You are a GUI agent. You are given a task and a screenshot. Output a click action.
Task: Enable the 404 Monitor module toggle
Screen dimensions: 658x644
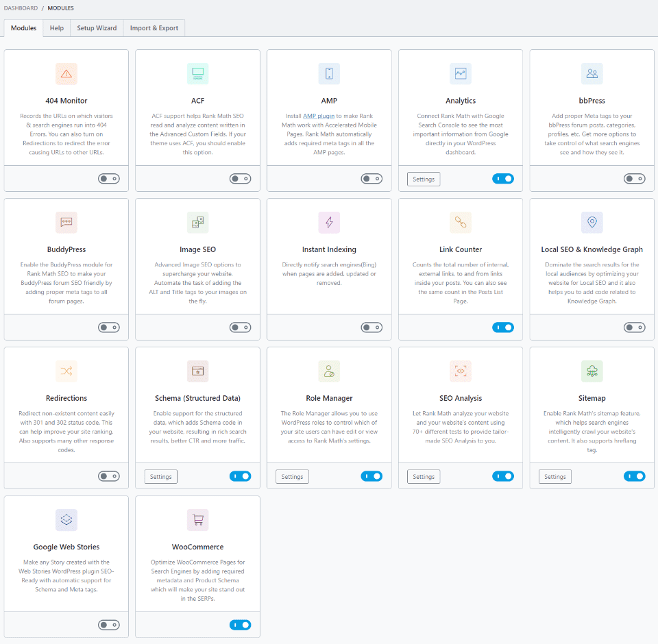pyautogui.click(x=108, y=179)
